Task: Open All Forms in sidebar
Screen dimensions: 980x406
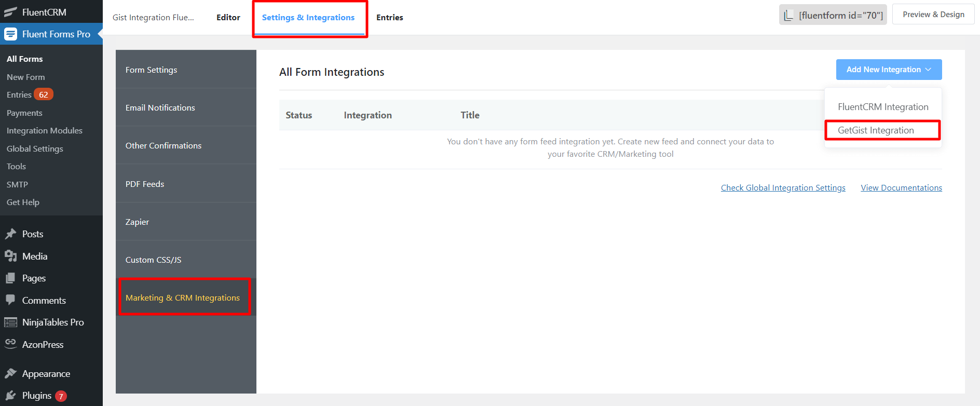Action: [x=25, y=59]
